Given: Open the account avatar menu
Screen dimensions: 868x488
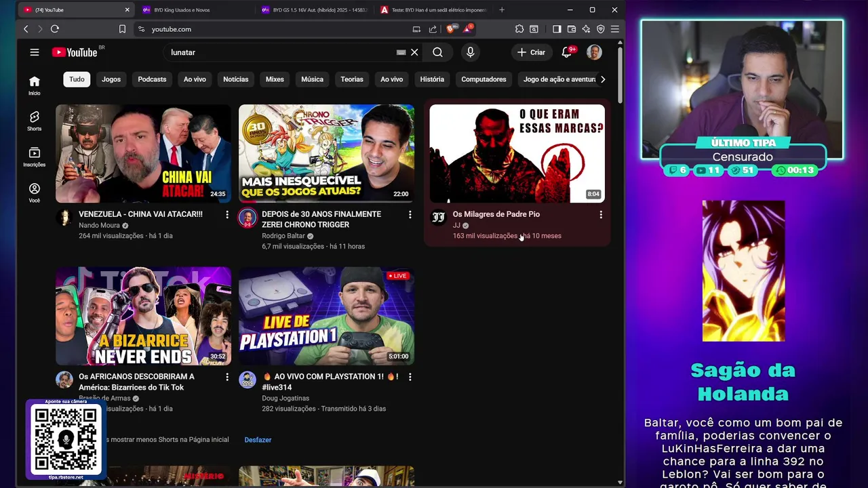Looking at the screenshot, I should (x=594, y=52).
